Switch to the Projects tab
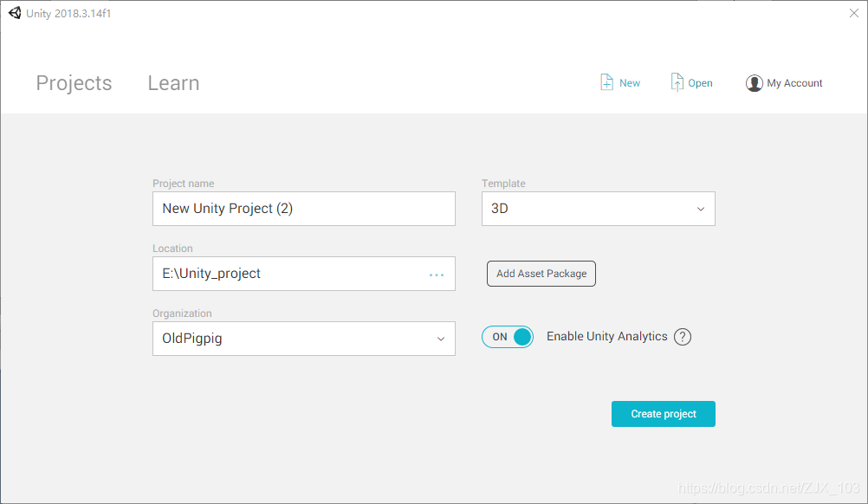Viewport: 868px width, 504px height. pos(74,83)
